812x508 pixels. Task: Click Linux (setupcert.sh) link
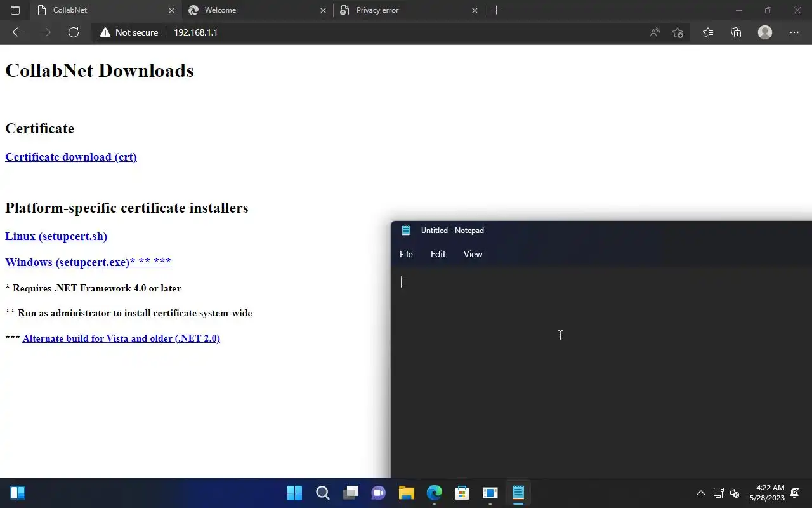(x=56, y=236)
